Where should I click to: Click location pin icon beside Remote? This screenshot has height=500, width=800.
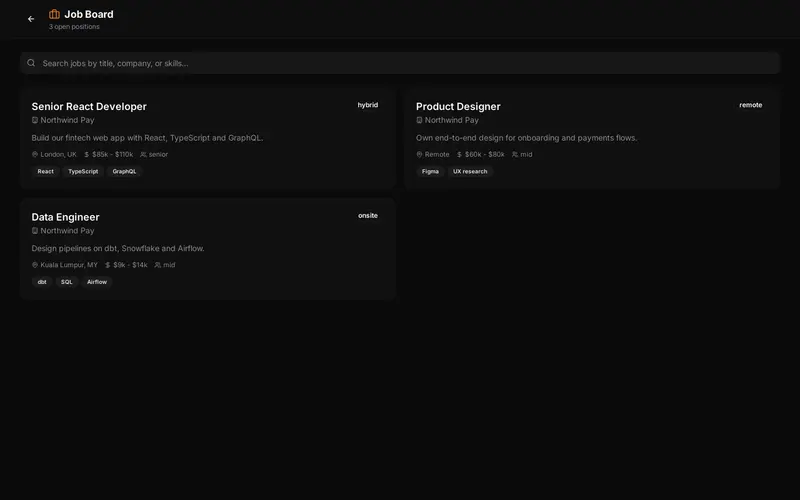419,155
